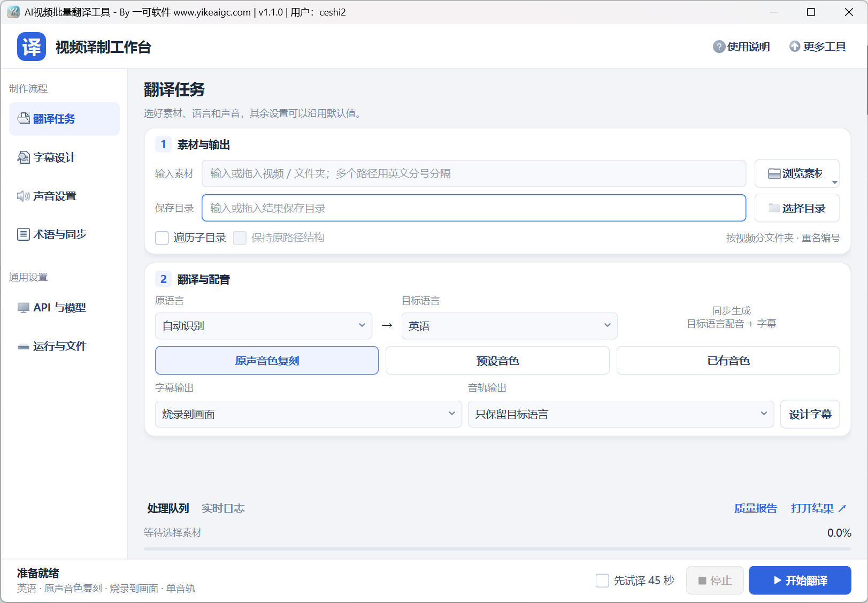Toggle the 保持原路径结构 checkbox

240,238
